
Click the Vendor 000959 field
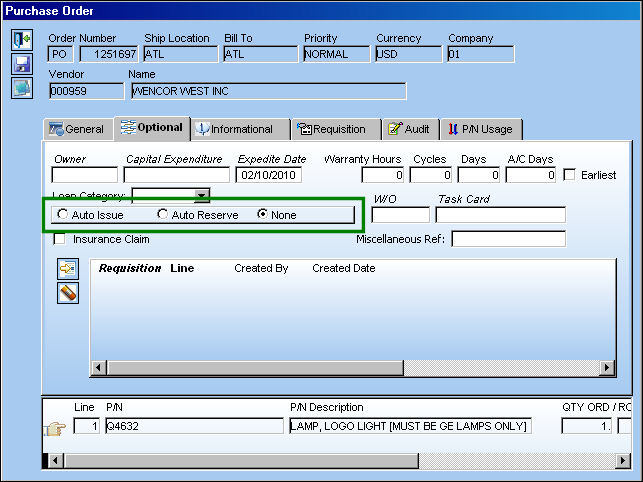pos(87,91)
